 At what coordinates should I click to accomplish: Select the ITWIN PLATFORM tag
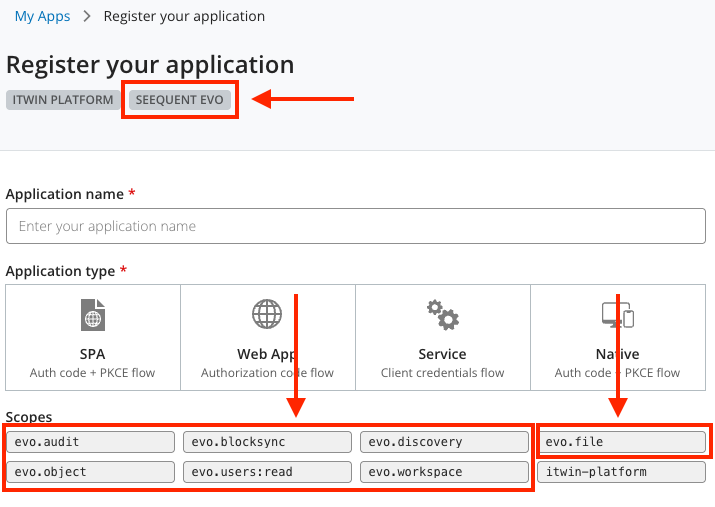pyautogui.click(x=62, y=100)
